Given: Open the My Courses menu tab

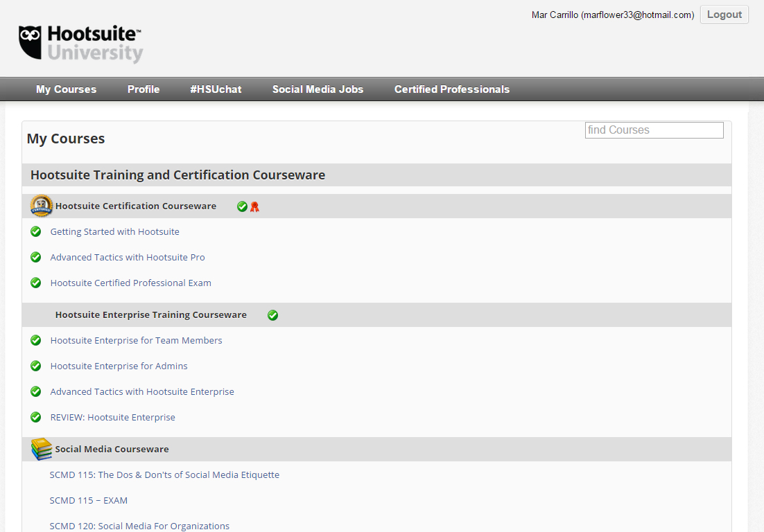Looking at the screenshot, I should pos(67,89).
